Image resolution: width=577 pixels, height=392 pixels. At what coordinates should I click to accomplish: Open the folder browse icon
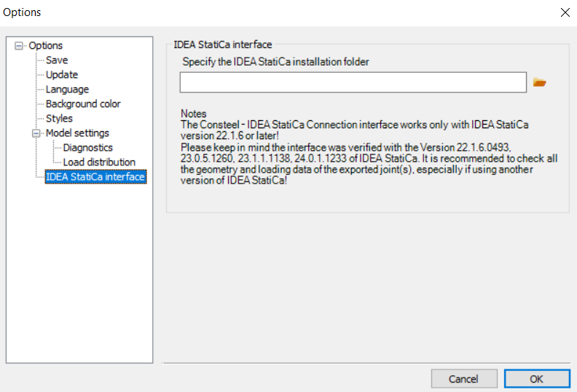pos(539,82)
